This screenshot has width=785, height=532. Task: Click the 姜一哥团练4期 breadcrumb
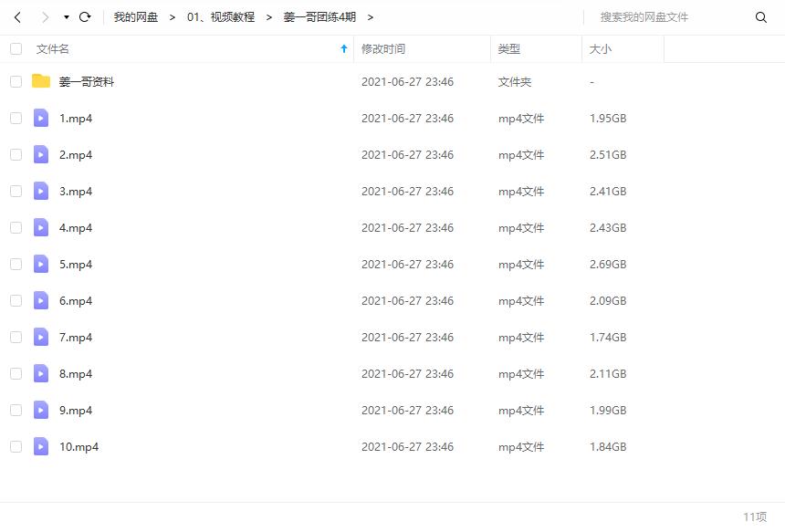[319, 17]
